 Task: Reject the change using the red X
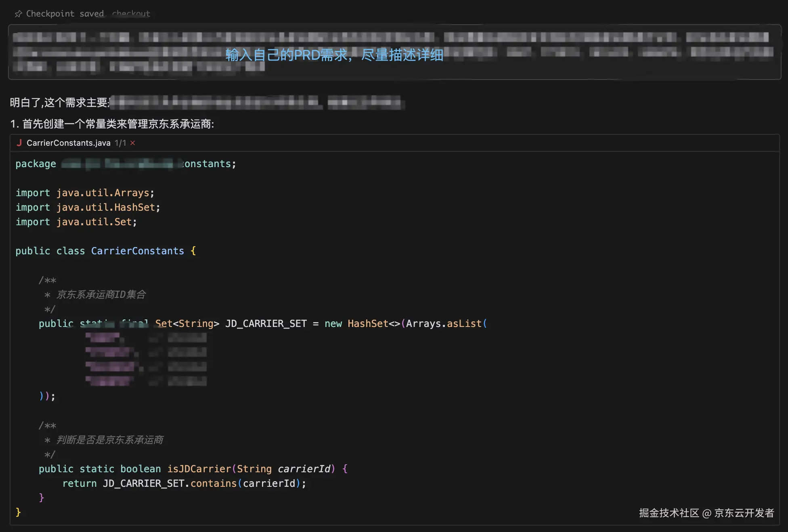point(132,143)
